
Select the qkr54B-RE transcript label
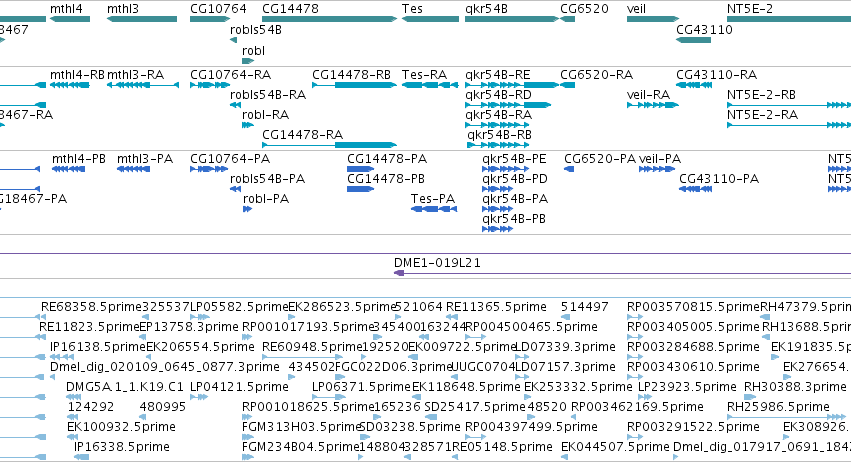(x=498, y=75)
